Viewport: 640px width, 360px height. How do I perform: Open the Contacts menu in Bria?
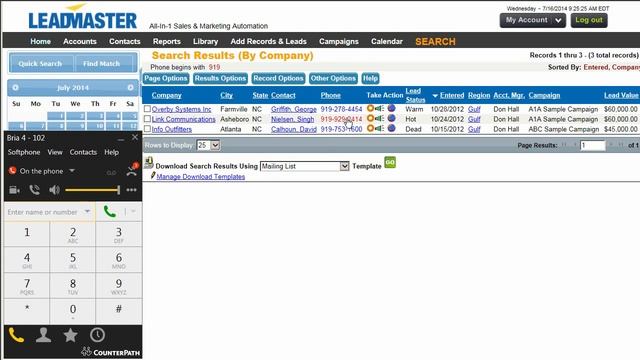point(83,152)
